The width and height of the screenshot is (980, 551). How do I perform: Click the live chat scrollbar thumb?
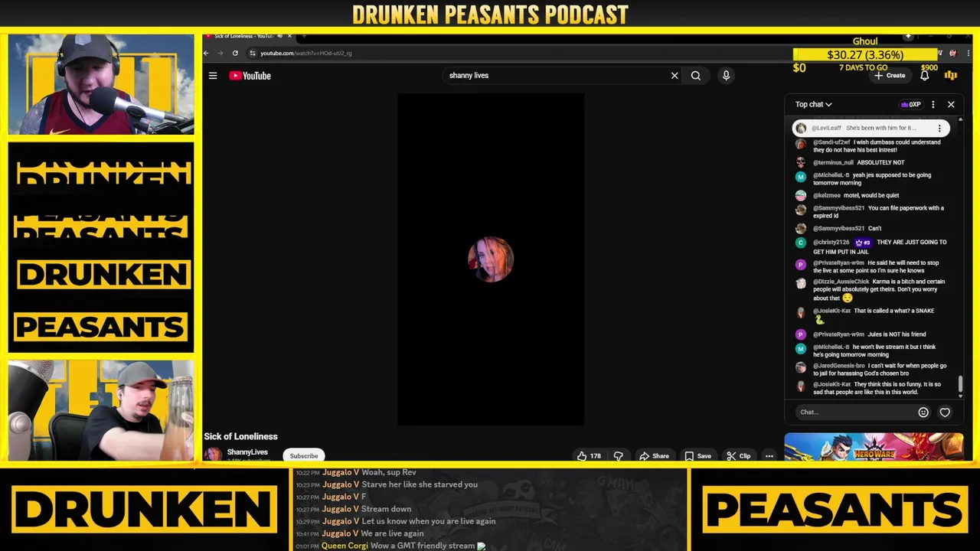(x=960, y=386)
